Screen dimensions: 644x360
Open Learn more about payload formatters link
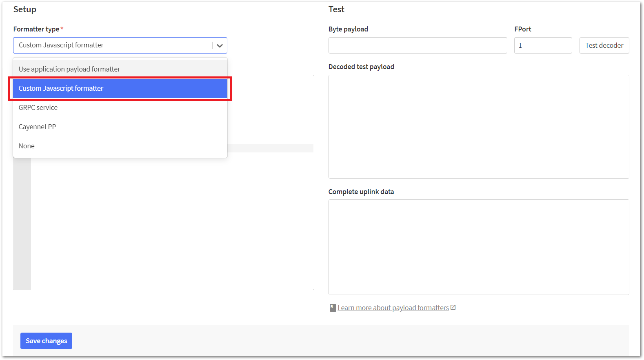point(393,308)
